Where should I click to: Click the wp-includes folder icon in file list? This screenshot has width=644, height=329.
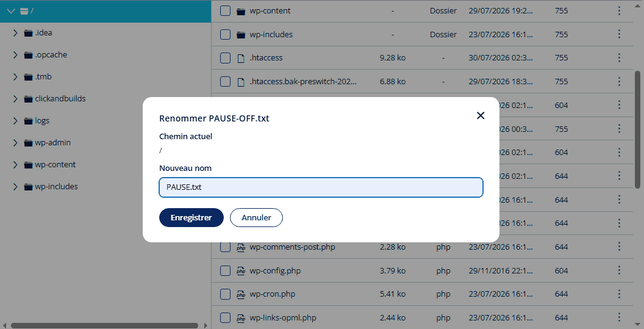tap(241, 35)
